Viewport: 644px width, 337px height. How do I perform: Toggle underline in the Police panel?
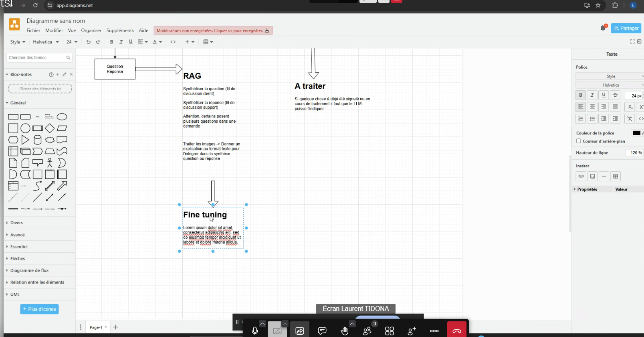604,95
